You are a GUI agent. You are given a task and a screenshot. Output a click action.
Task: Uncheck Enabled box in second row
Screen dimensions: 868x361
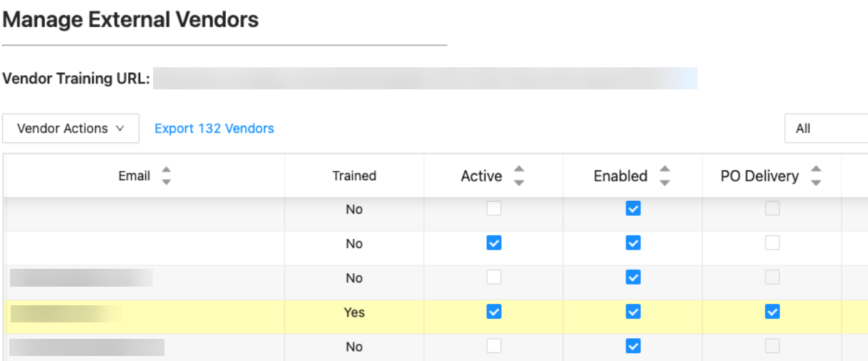tap(633, 243)
